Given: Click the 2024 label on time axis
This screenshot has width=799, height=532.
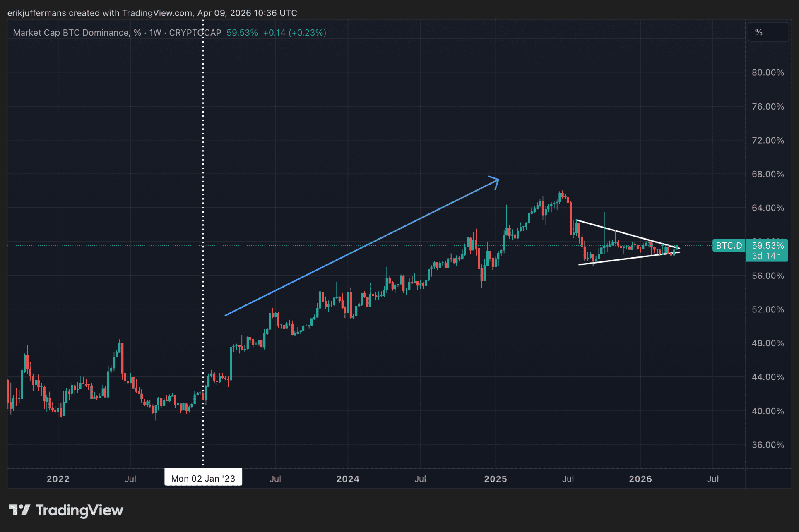Looking at the screenshot, I should click(x=347, y=479).
